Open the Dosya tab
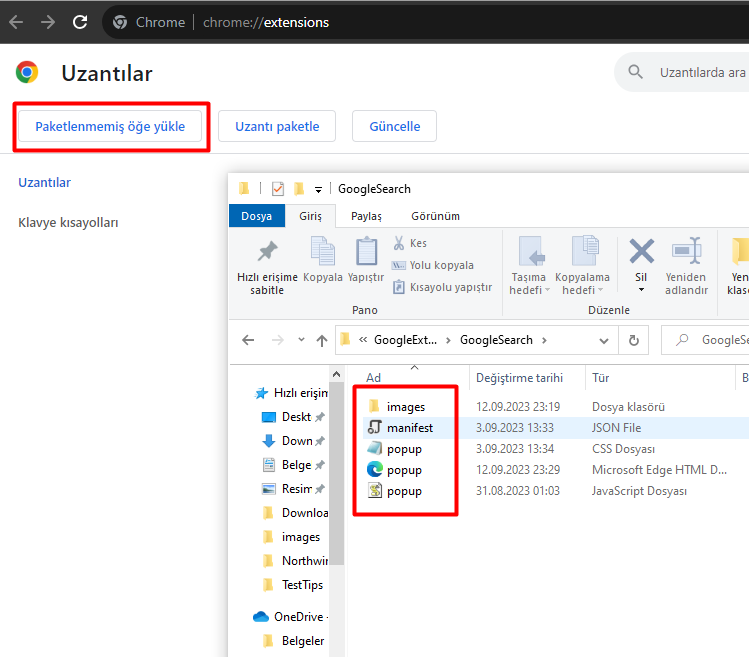The height and width of the screenshot is (657, 749). (257, 216)
